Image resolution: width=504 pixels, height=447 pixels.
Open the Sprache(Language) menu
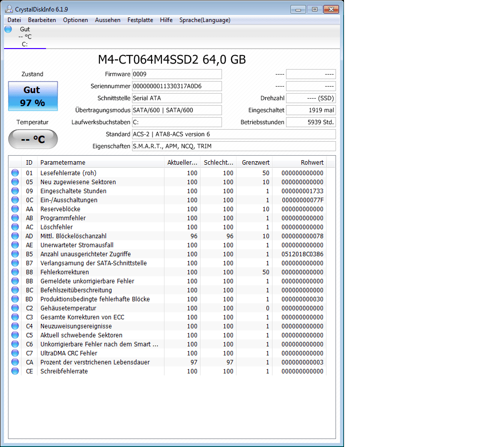(x=205, y=20)
